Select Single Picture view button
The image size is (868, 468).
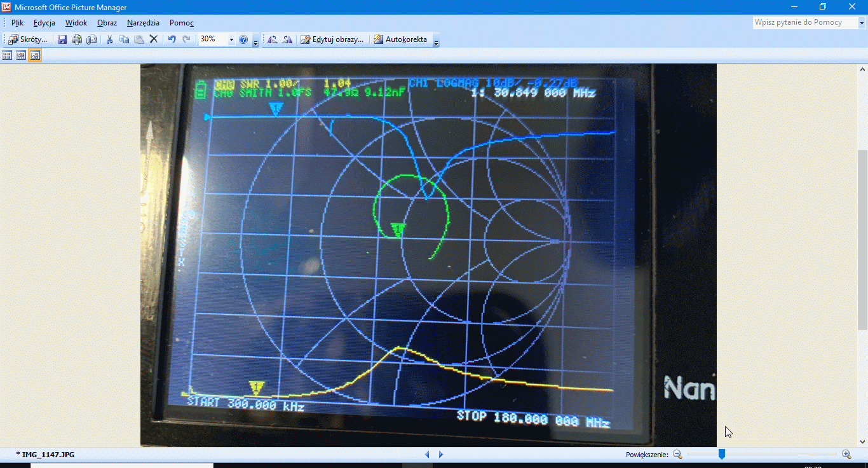[x=35, y=55]
